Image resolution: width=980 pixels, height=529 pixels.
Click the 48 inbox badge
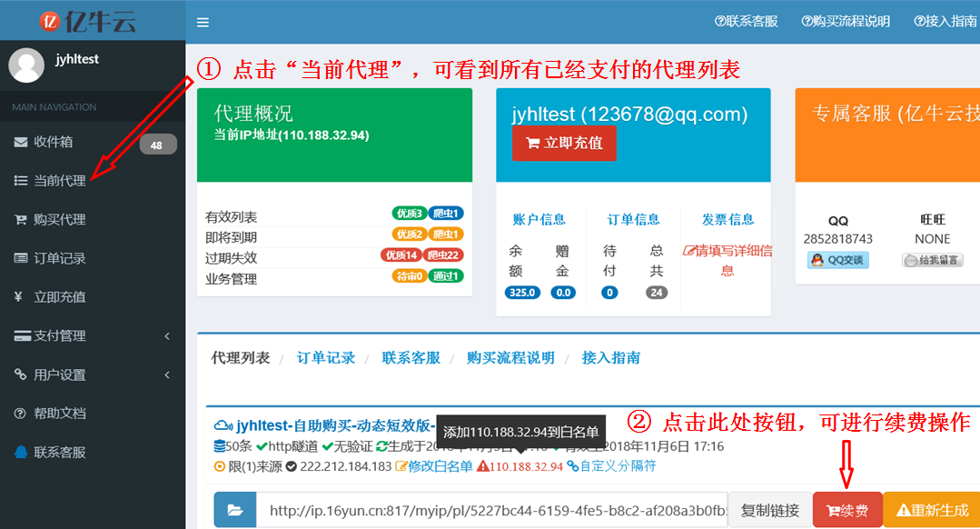coord(157,145)
